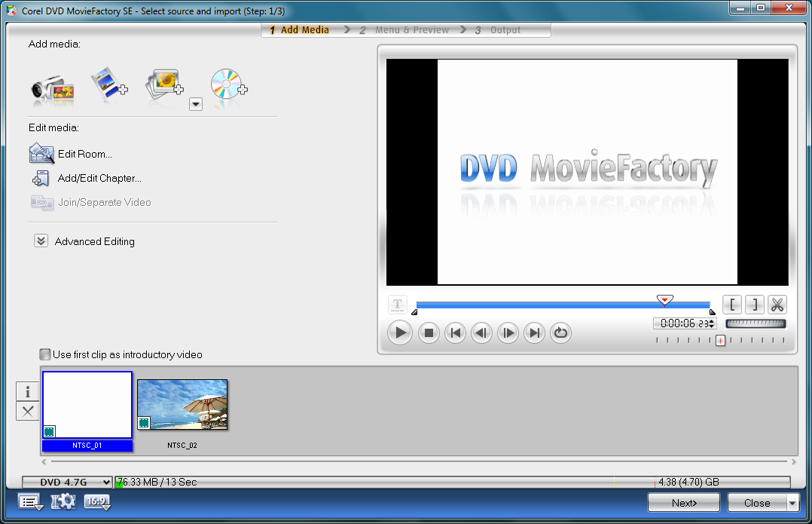The height and width of the screenshot is (524, 812).
Task: Click media list scrollbar left arrow
Action: coord(44,461)
